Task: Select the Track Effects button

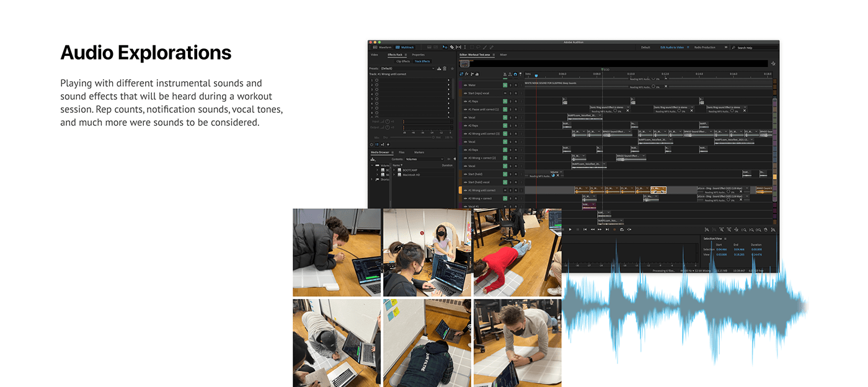Action: pos(422,61)
